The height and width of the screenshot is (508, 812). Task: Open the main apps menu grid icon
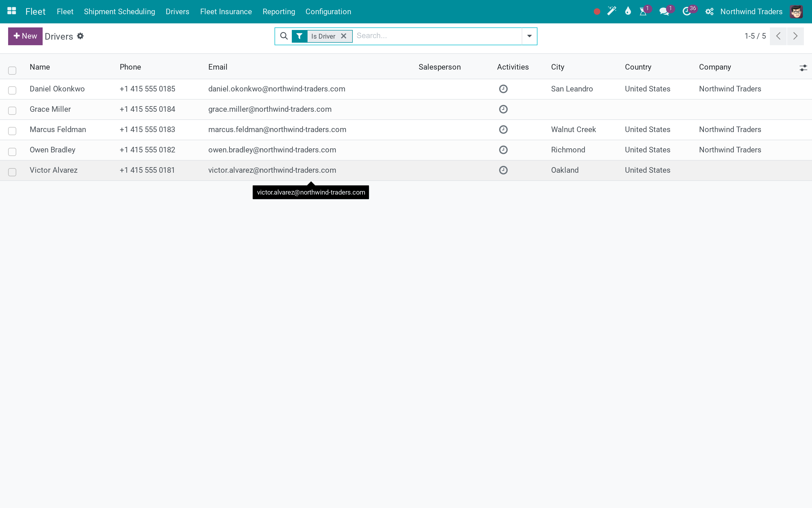point(12,11)
